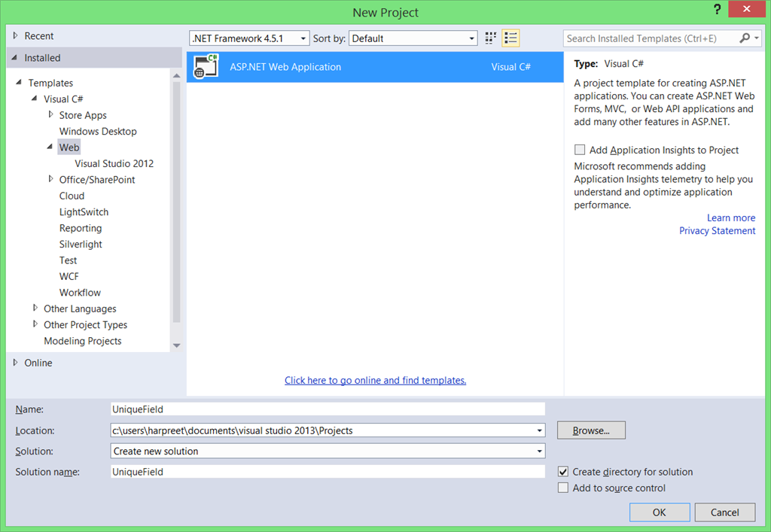Check Add to source control
The height and width of the screenshot is (532, 771).
pyautogui.click(x=563, y=488)
